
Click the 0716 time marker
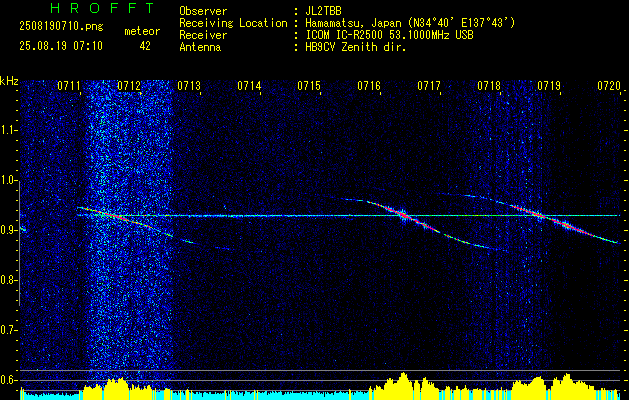(x=369, y=86)
